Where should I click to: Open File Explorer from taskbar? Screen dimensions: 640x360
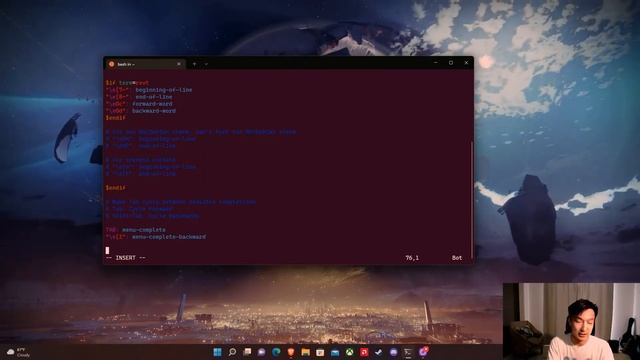[305, 352]
